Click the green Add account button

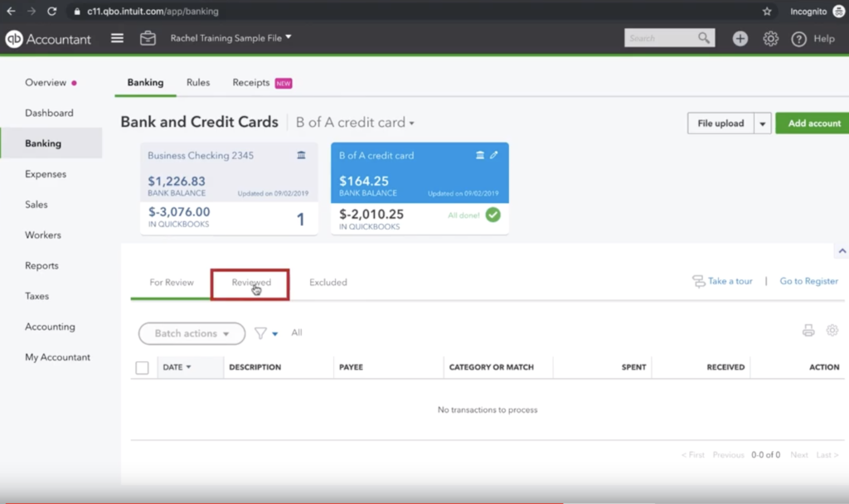[x=813, y=124]
